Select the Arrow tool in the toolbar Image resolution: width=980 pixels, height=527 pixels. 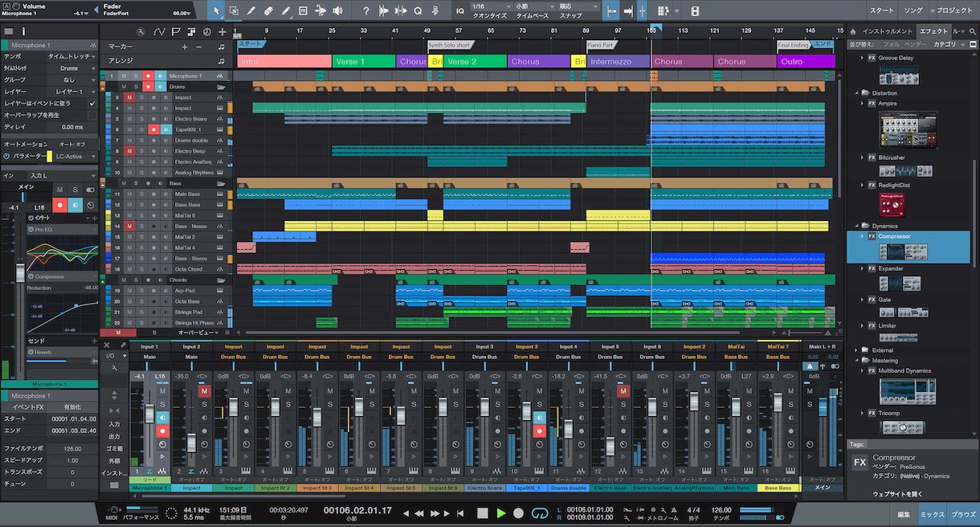(x=216, y=10)
